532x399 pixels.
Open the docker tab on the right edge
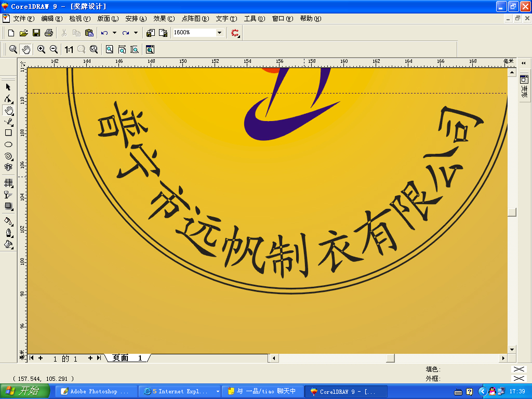click(524, 87)
